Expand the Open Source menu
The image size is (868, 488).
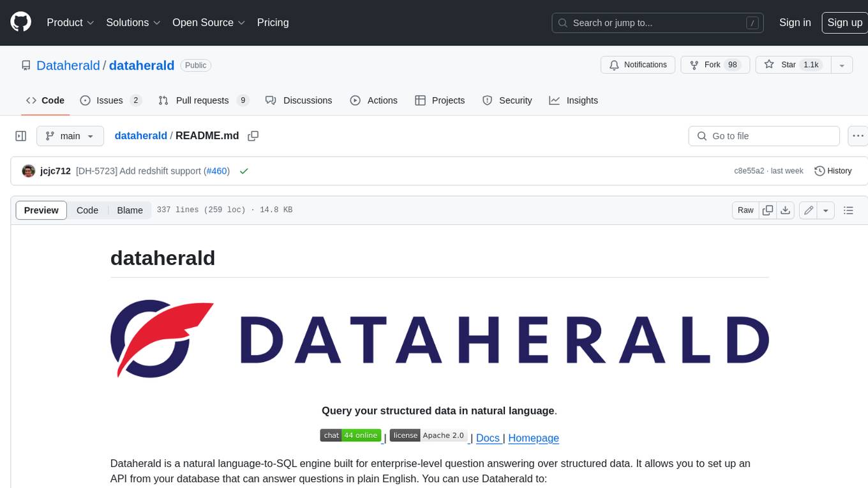click(x=209, y=22)
